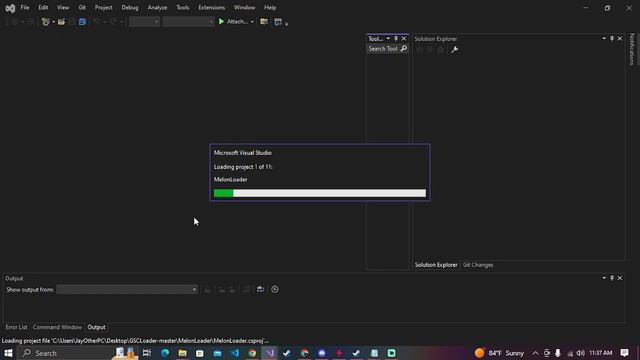Screen dimensions: 640x360
Task: Toggle auto-hide pin on Output panel
Action: tap(612, 278)
